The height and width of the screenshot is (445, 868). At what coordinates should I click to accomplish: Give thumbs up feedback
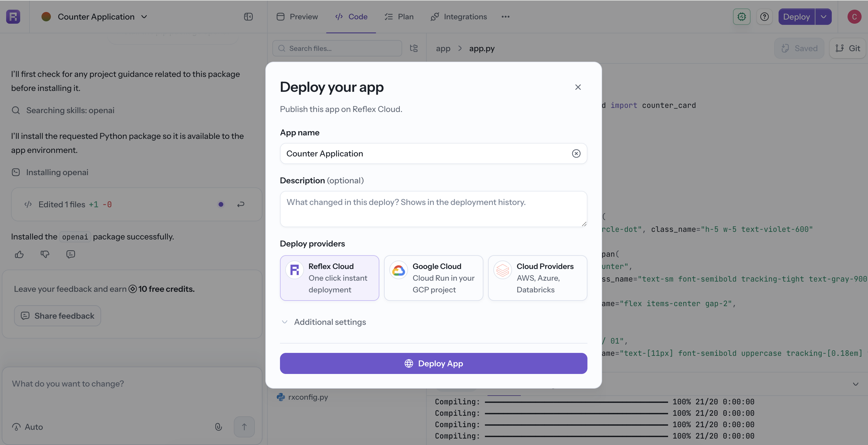19,254
